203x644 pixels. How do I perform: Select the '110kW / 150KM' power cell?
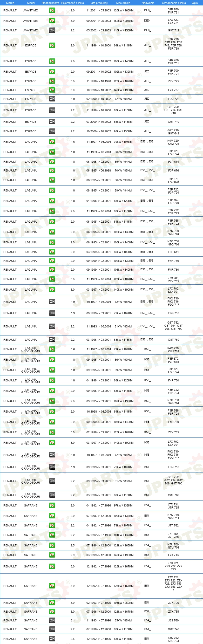pyautogui.click(x=124, y=30)
